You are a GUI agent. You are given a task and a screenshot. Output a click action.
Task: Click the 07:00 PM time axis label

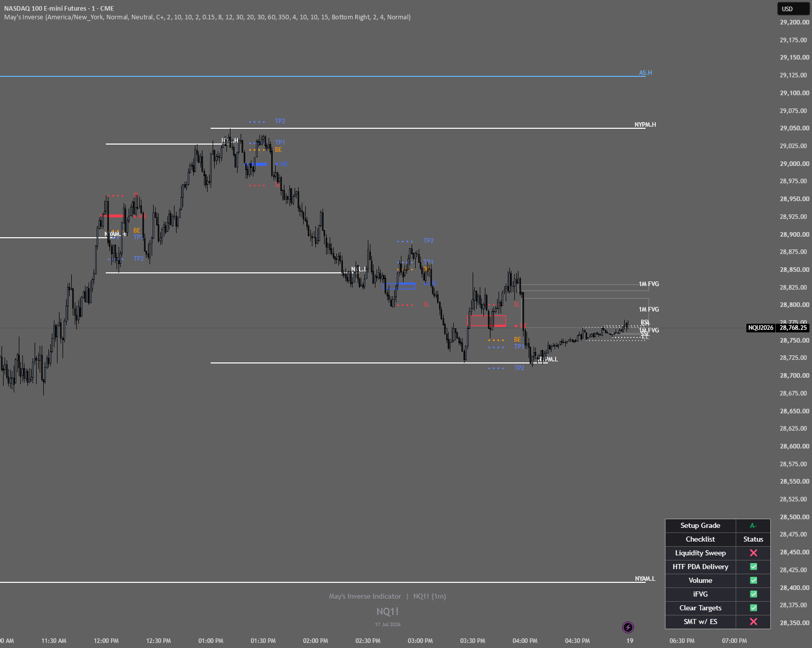pos(735,641)
